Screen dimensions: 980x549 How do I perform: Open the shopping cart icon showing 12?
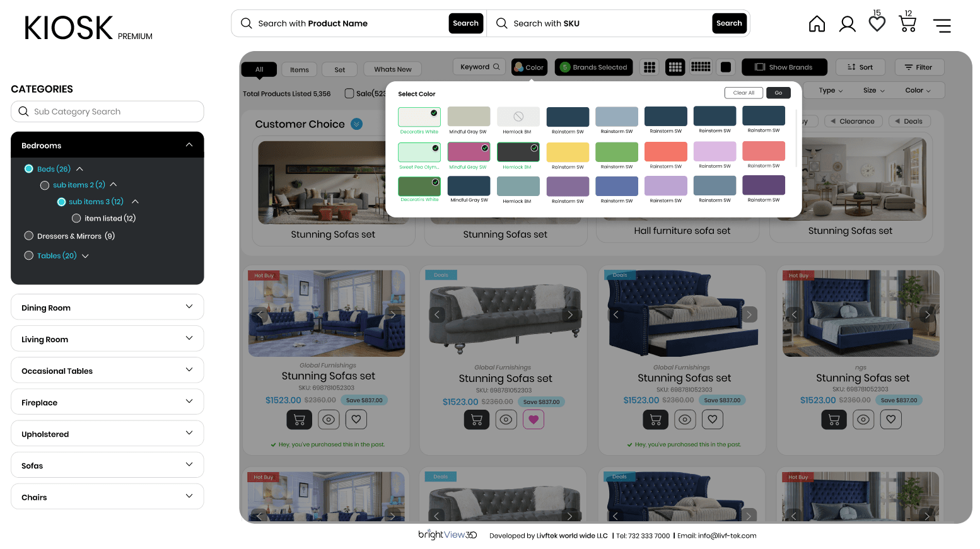tap(907, 24)
